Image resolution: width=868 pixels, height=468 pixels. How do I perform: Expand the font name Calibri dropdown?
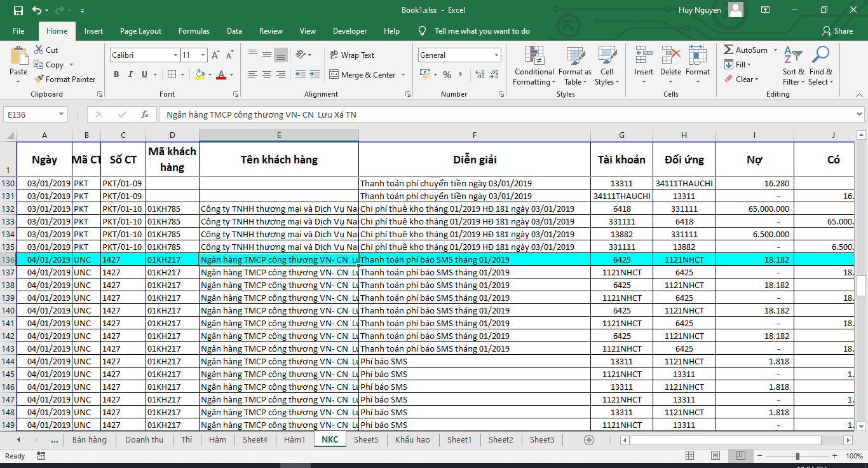175,55
